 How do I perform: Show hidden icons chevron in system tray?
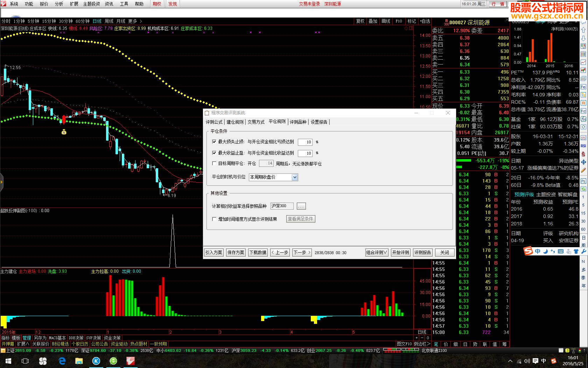click(x=510, y=361)
